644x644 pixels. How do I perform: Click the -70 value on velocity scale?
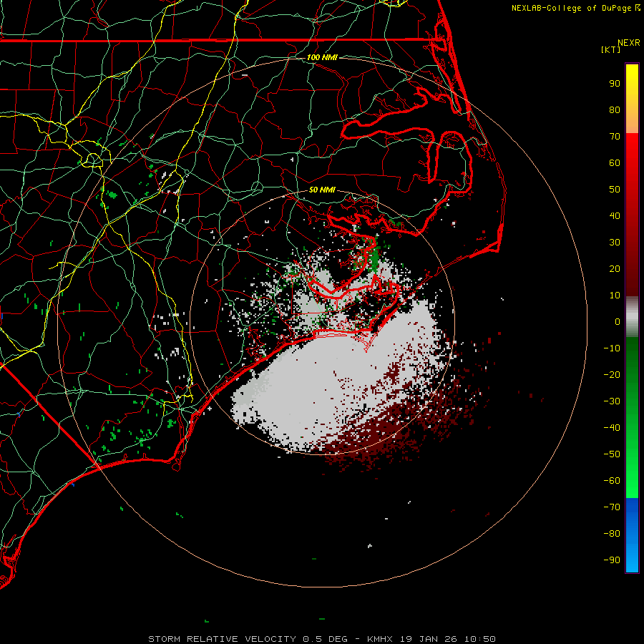coord(612,507)
